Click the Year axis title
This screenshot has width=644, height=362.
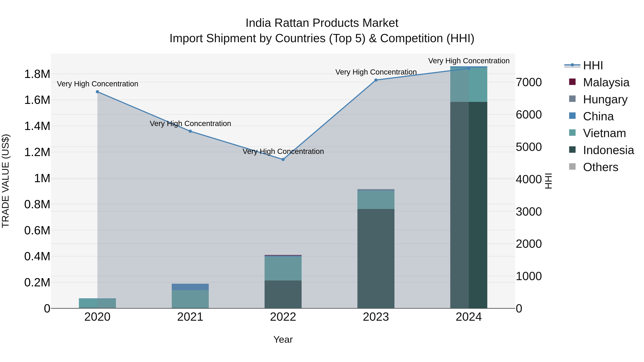pos(283,339)
